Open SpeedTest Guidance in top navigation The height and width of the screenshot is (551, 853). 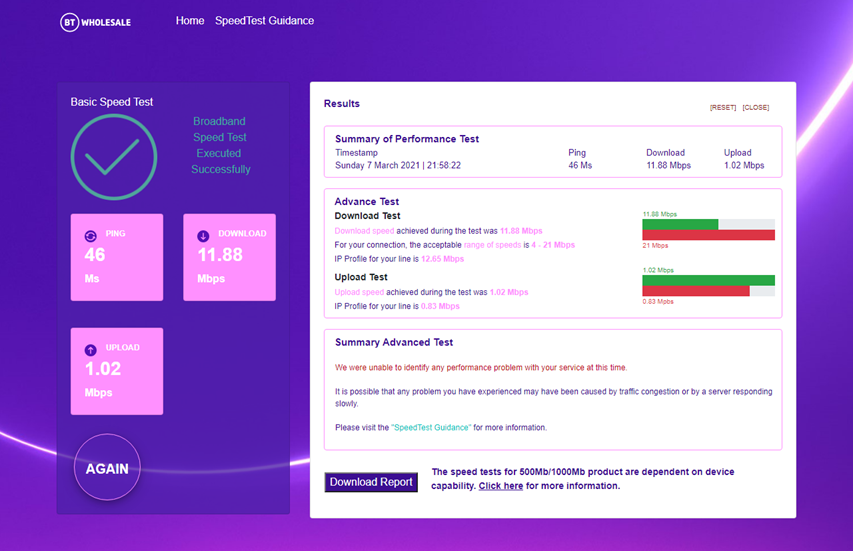pyautogui.click(x=264, y=21)
